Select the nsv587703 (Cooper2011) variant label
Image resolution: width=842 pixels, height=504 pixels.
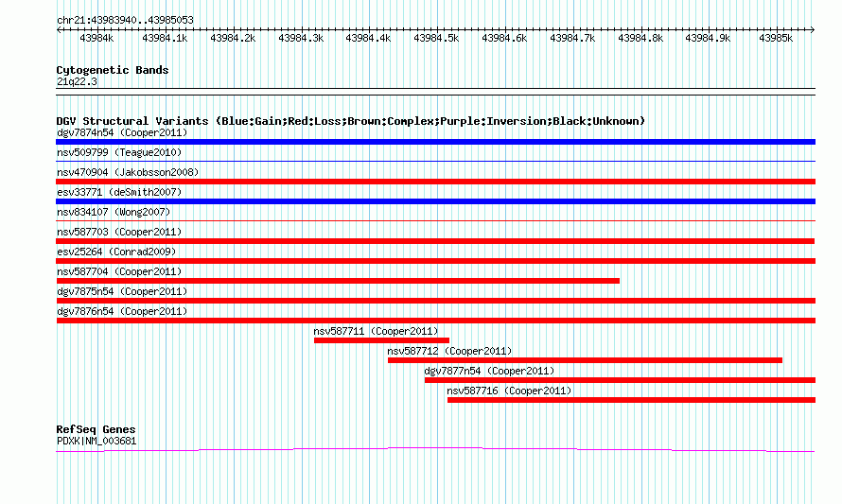119,232
